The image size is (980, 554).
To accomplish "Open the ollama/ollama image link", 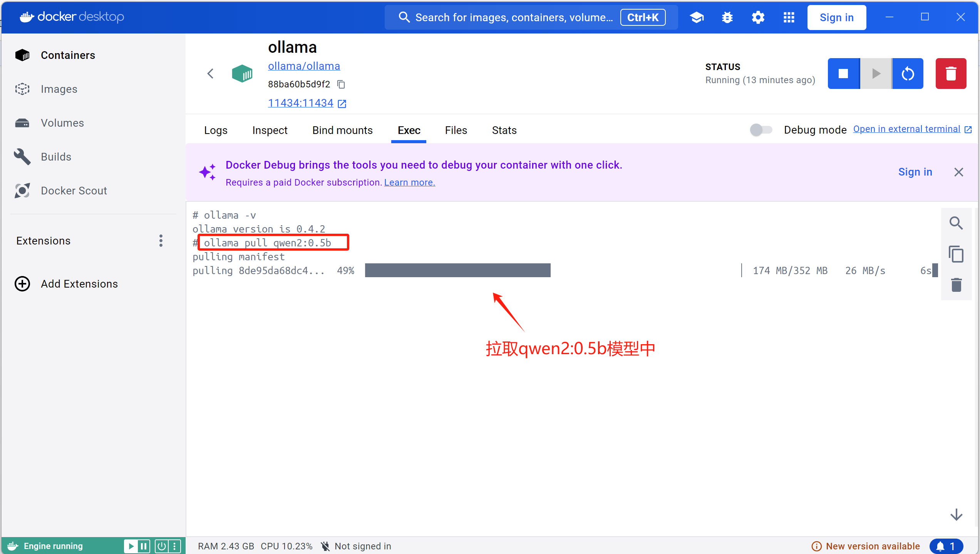I will pyautogui.click(x=304, y=66).
